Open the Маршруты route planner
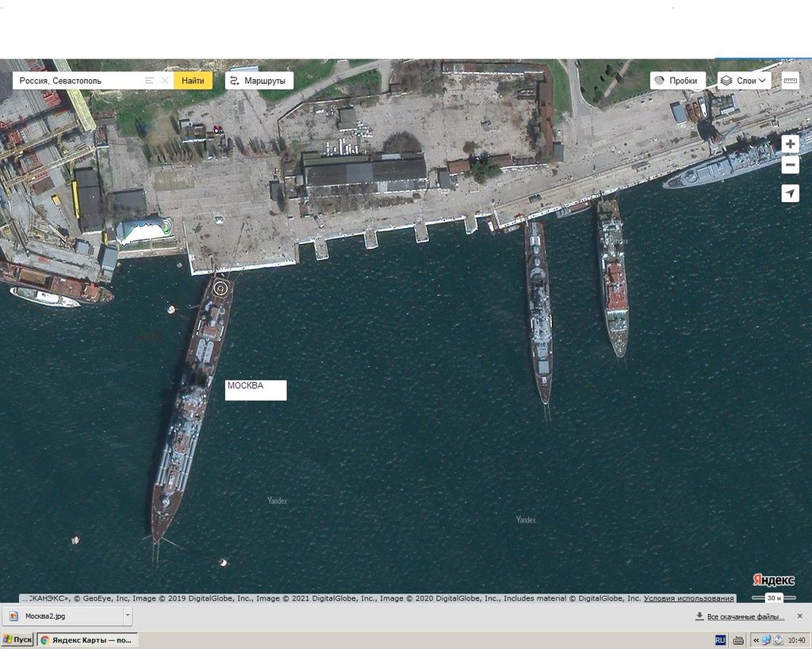Image resolution: width=812 pixels, height=649 pixels. pos(259,81)
